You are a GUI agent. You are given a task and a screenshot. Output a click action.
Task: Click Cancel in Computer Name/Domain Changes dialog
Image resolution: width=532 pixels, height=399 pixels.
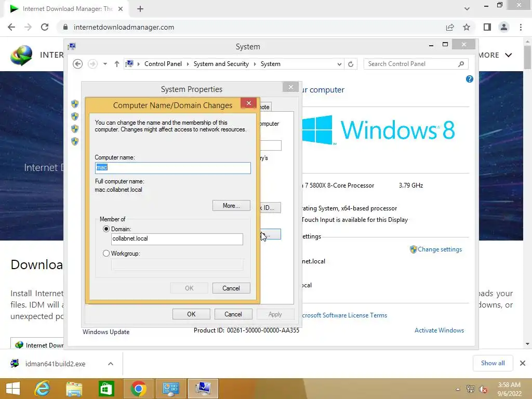231,288
